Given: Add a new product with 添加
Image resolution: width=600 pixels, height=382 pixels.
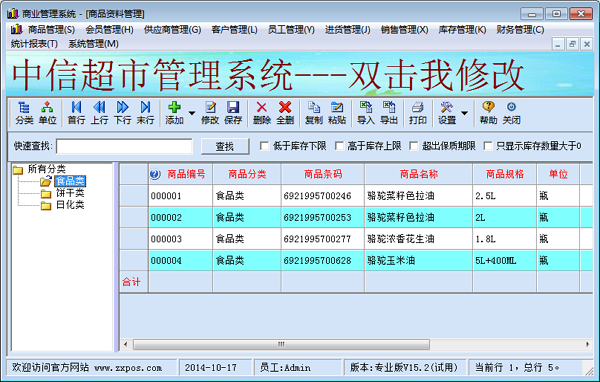Looking at the screenshot, I should click(x=174, y=113).
